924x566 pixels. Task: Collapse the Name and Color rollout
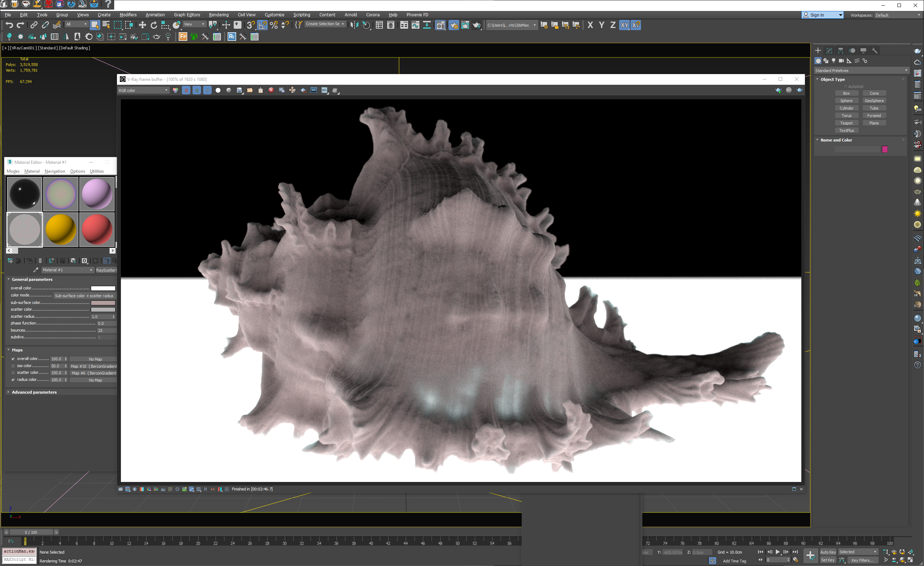[x=836, y=140]
